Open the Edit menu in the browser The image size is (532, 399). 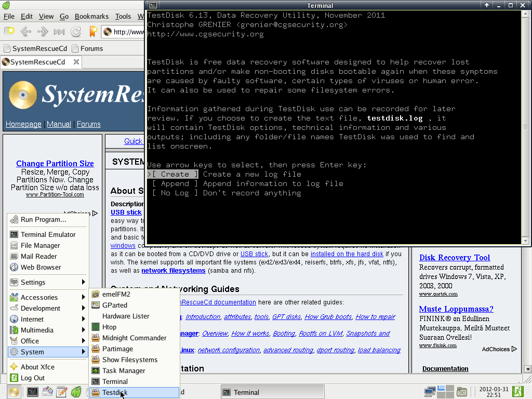click(x=27, y=16)
